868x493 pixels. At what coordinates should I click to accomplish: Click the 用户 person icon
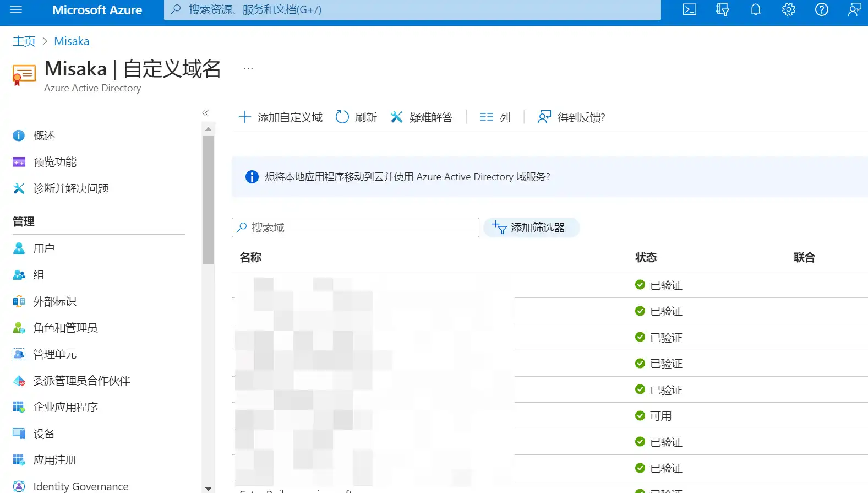[19, 248]
